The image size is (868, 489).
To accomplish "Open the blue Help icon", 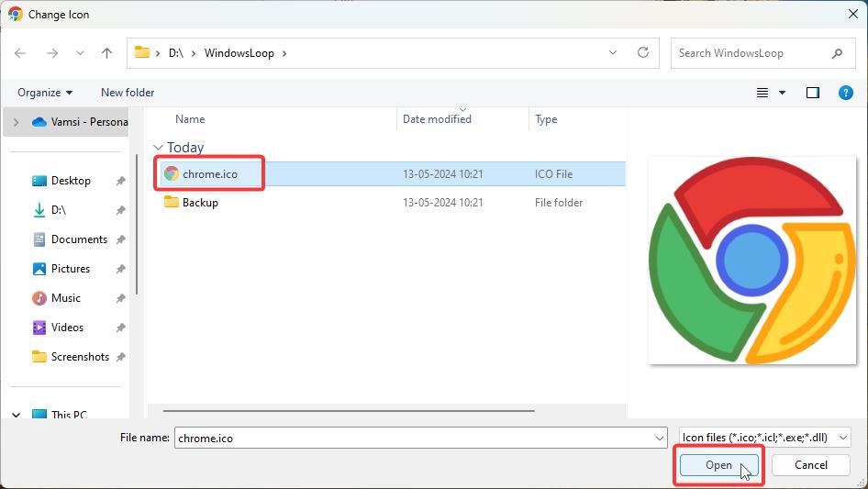I will click(845, 93).
